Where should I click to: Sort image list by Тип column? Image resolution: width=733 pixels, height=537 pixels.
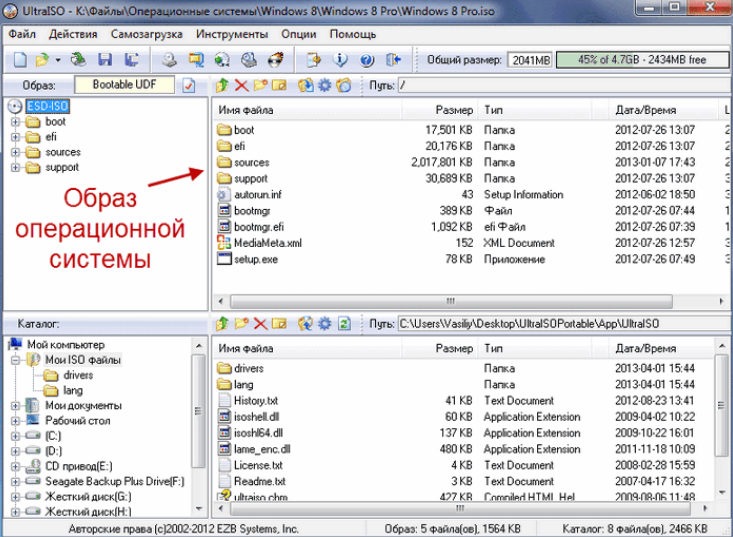pos(535,110)
